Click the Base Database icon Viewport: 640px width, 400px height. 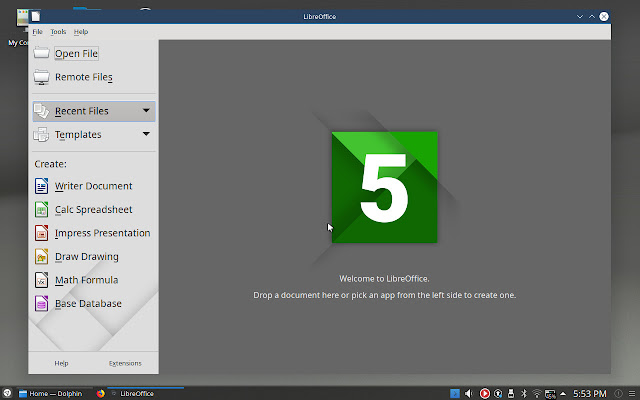[x=41, y=304]
